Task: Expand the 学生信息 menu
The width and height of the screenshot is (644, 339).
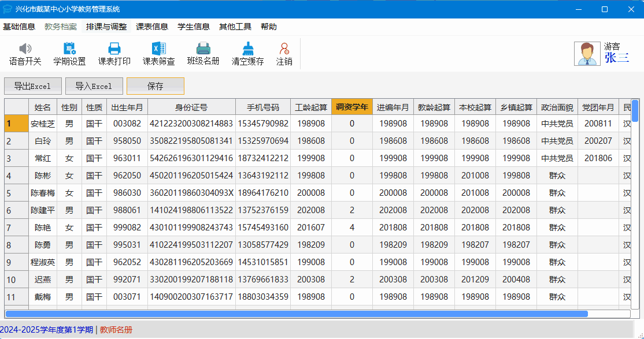Action: pos(193,27)
